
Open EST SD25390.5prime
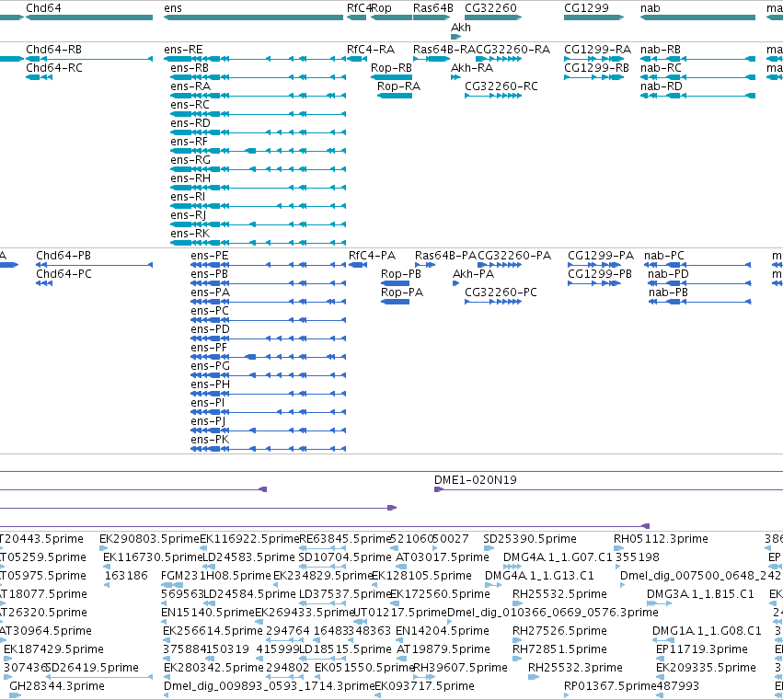click(x=530, y=539)
